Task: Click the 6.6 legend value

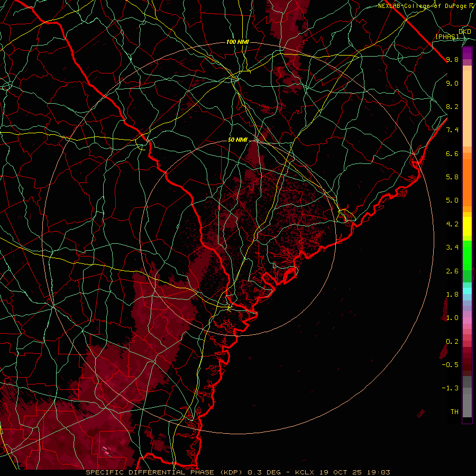Action: [x=452, y=153]
